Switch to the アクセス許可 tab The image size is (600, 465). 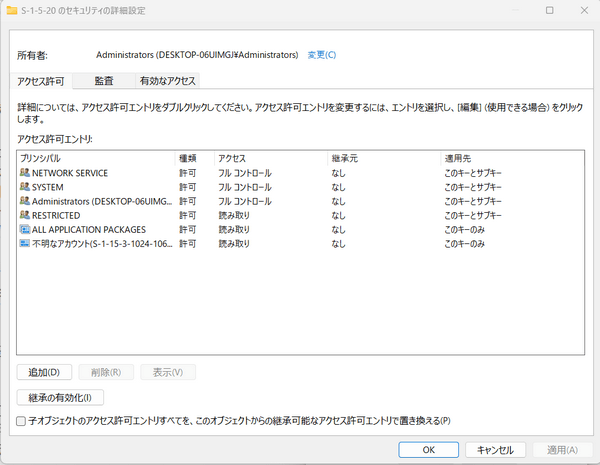click(41, 81)
